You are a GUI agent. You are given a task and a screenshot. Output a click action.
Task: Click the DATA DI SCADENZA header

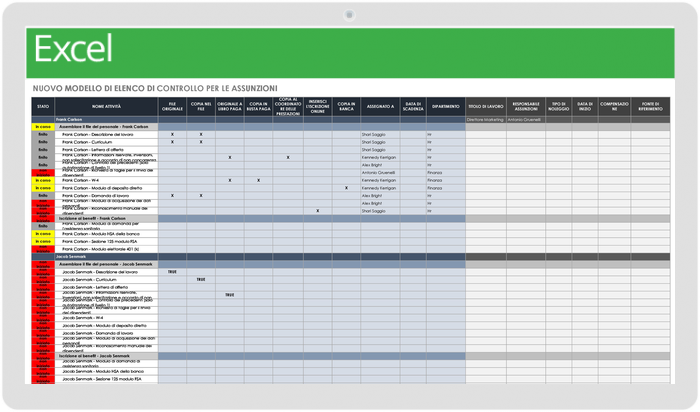click(x=413, y=107)
